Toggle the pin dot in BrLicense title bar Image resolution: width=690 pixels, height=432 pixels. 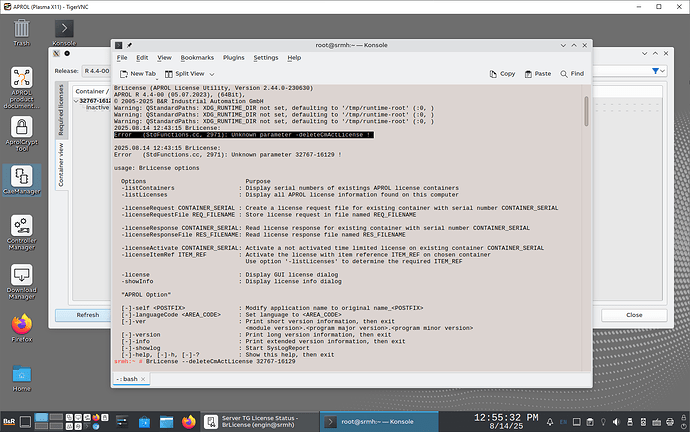tap(67, 53)
